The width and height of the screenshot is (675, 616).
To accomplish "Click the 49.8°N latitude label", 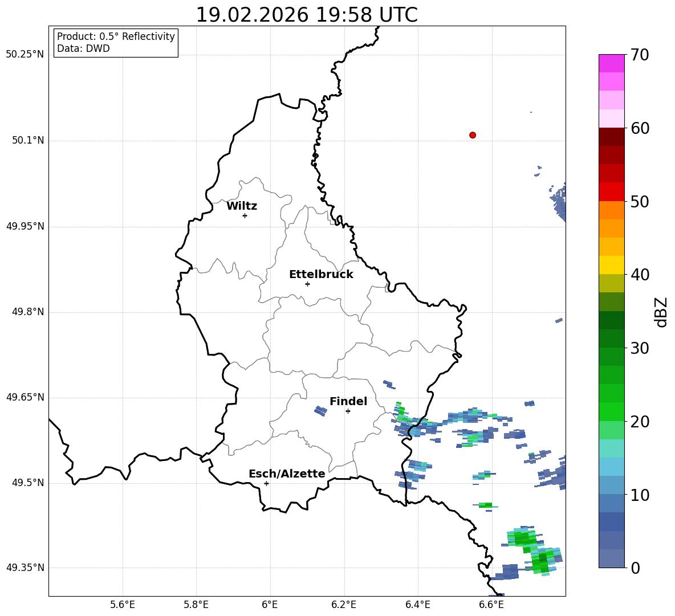I will [x=28, y=312].
